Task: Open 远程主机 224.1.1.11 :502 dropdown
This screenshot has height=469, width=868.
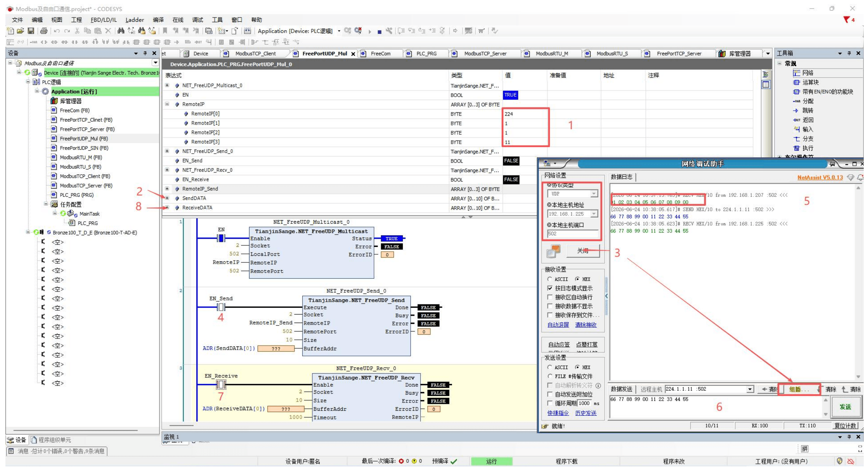Action: click(x=750, y=389)
